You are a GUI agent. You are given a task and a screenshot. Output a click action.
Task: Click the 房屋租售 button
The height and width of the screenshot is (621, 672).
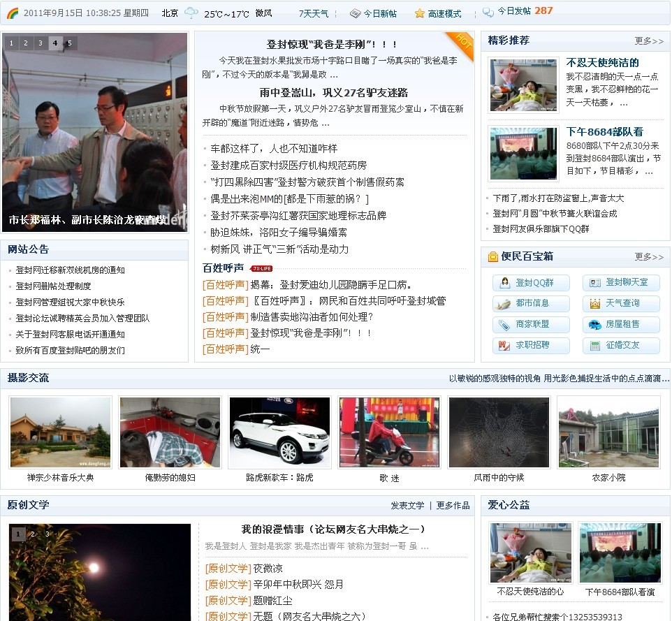pyautogui.click(x=621, y=324)
